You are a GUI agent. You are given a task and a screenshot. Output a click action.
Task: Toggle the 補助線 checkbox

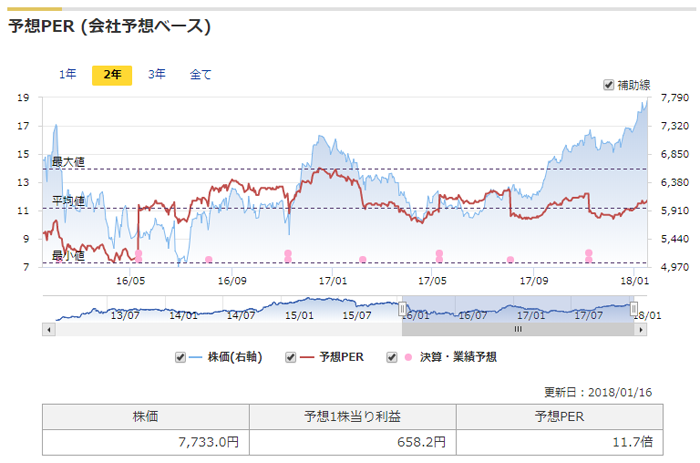(608, 85)
